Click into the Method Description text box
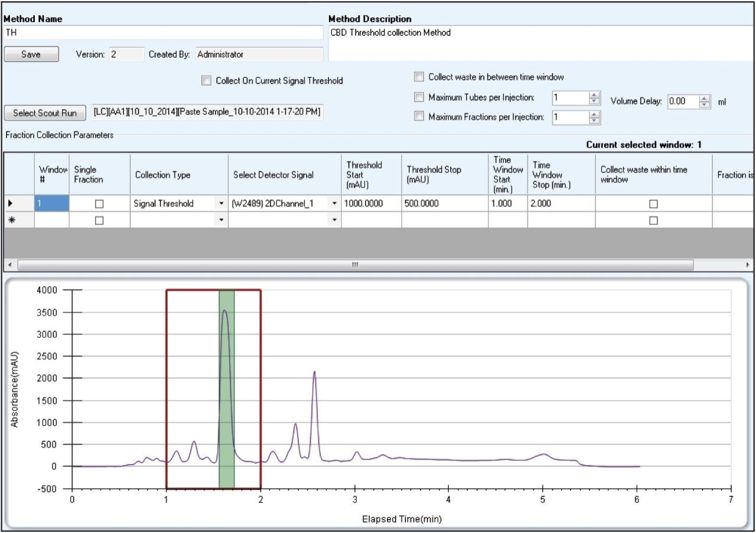 click(x=540, y=44)
